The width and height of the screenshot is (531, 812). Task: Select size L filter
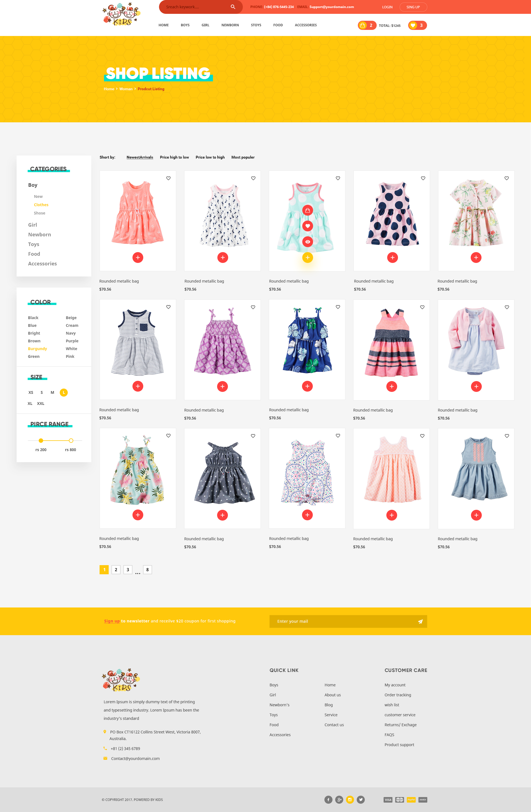pyautogui.click(x=64, y=392)
